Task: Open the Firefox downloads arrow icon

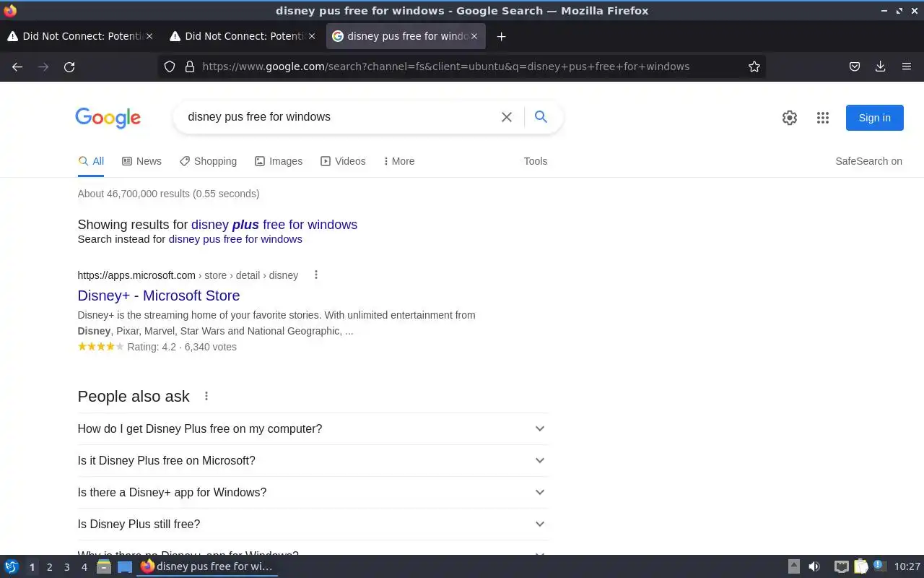Action: point(881,66)
